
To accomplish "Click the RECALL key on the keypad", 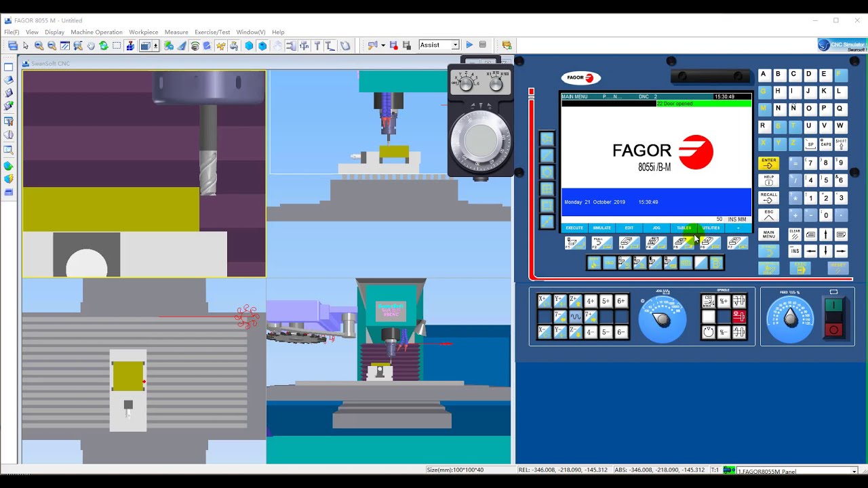I will pos(768,199).
